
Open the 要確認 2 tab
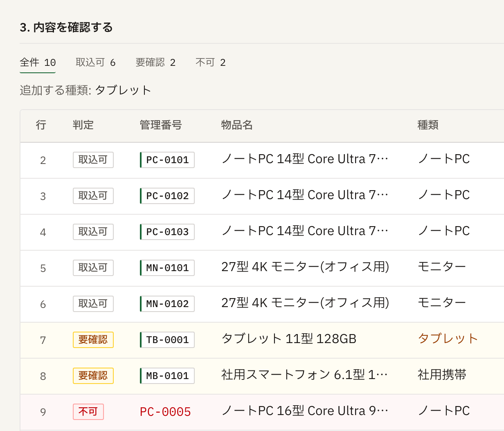click(x=155, y=63)
